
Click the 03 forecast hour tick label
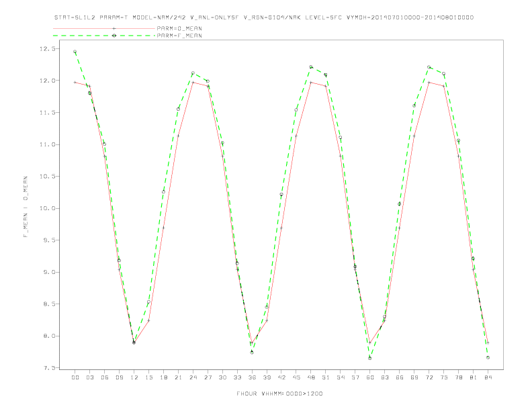click(89, 377)
